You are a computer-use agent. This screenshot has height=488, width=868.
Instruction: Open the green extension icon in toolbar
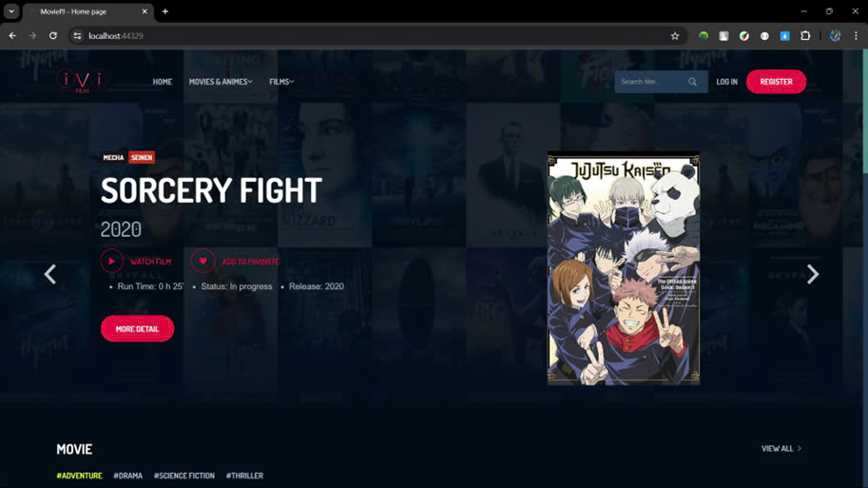click(703, 35)
